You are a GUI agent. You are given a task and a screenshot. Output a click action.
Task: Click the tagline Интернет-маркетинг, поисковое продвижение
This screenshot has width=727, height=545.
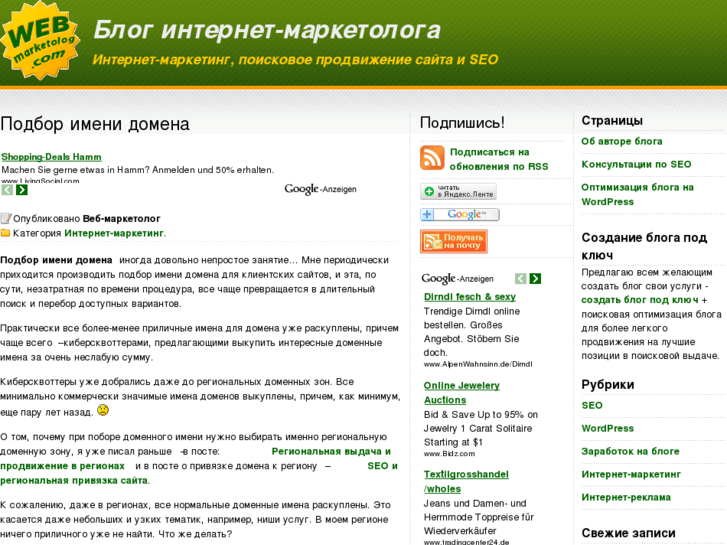click(x=295, y=60)
